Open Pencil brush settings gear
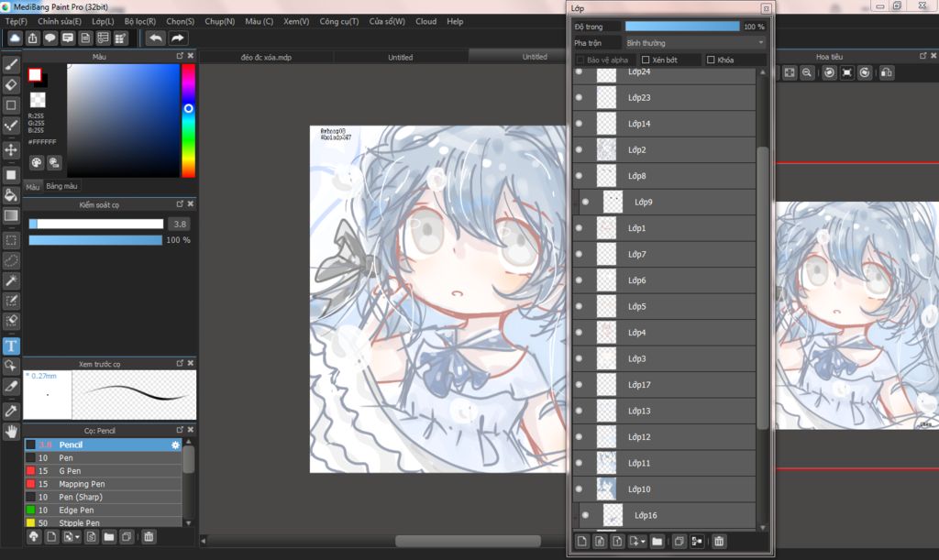Screen dimensions: 939x560 pos(175,445)
